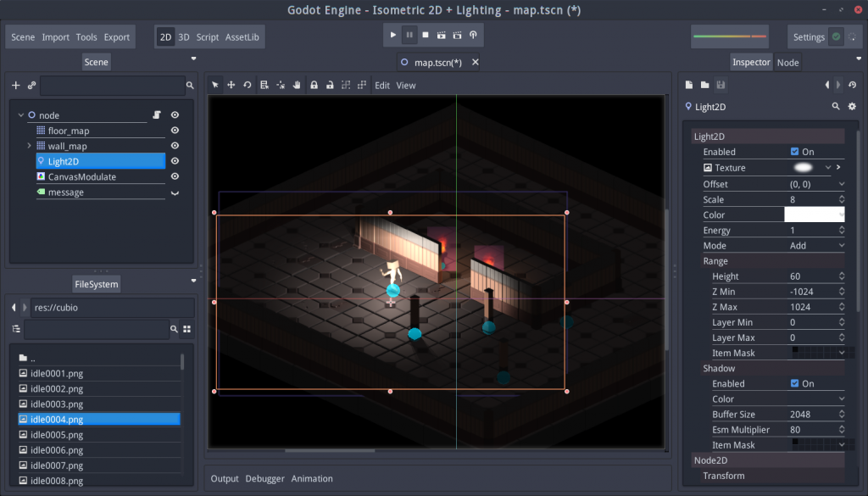
Task: Stop the running scene
Action: [x=426, y=36]
